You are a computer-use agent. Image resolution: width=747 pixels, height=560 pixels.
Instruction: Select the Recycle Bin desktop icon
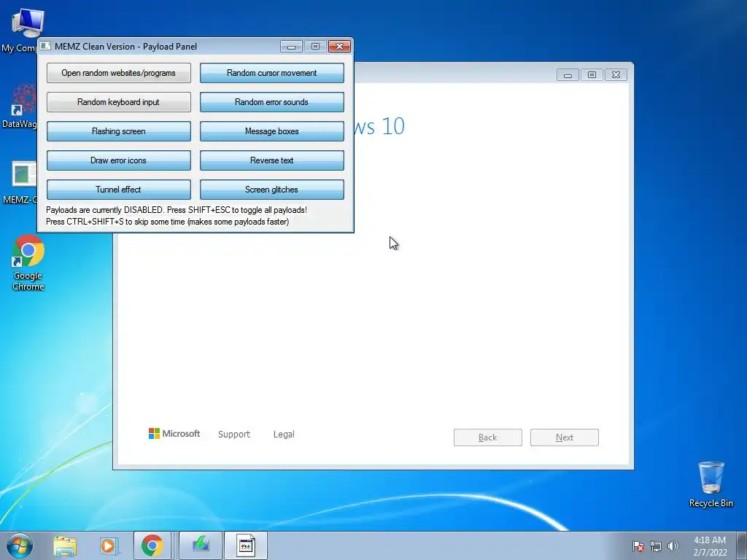tap(711, 484)
